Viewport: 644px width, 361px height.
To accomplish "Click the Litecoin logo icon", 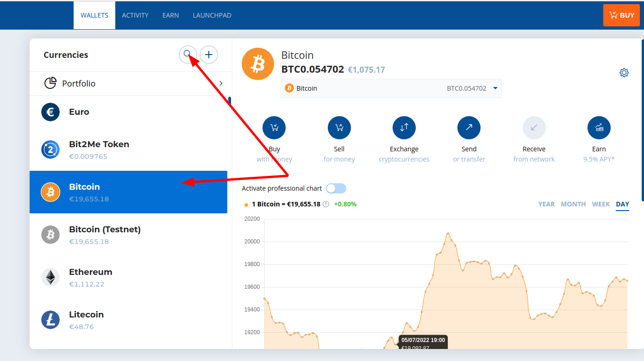I will tap(50, 320).
